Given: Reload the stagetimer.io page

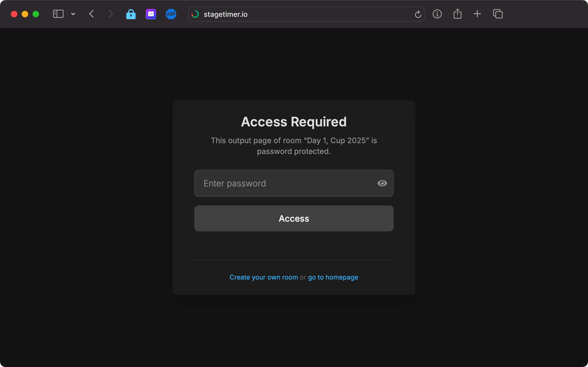Looking at the screenshot, I should click(x=418, y=14).
